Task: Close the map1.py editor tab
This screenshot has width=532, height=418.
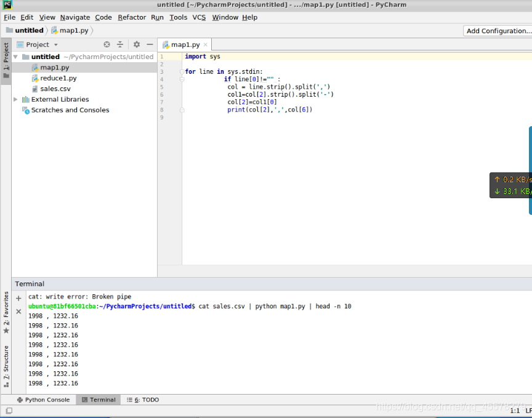Action: coord(205,45)
